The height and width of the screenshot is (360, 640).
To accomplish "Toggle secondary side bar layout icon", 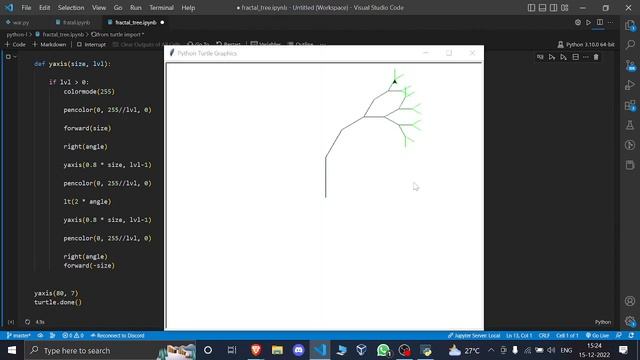I will pos(553,8).
